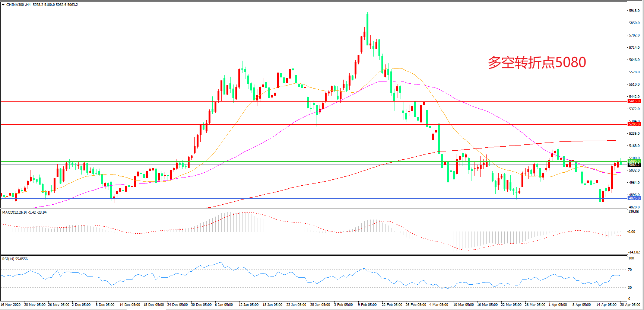The height and width of the screenshot is (310, 644).
Task: Select the red 5285.0 price label
Action: click(x=634, y=124)
